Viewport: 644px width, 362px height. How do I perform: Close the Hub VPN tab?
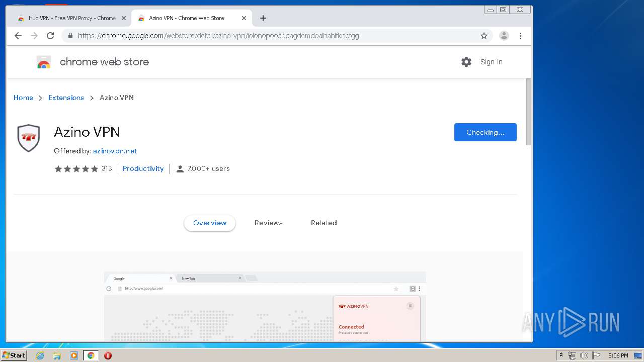pyautogui.click(x=123, y=18)
